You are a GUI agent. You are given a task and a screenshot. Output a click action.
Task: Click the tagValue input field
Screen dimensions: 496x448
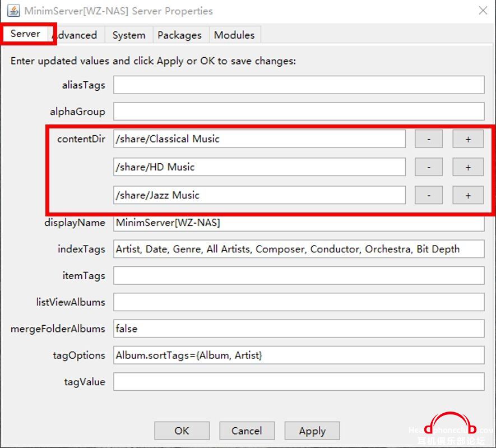point(299,382)
